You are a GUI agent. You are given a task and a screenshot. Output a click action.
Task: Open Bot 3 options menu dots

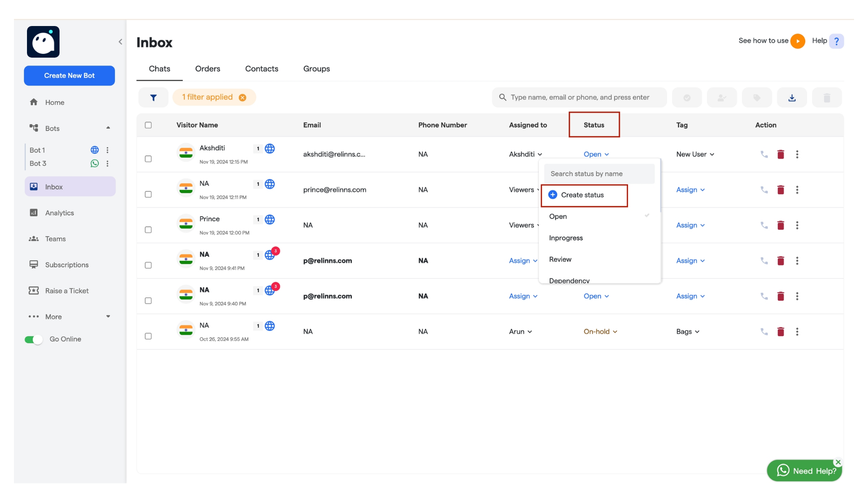[107, 164]
